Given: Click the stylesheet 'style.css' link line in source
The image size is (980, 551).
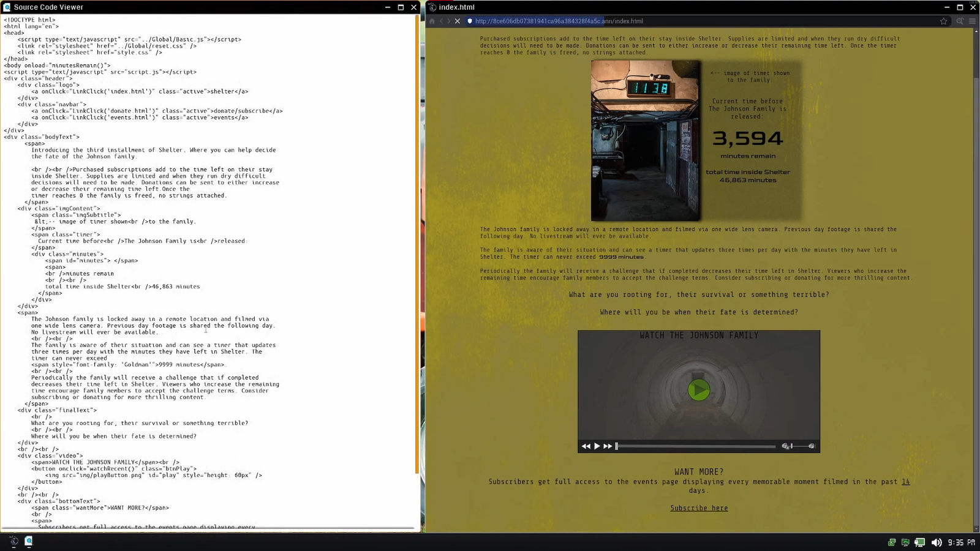Looking at the screenshot, I should 90,53.
